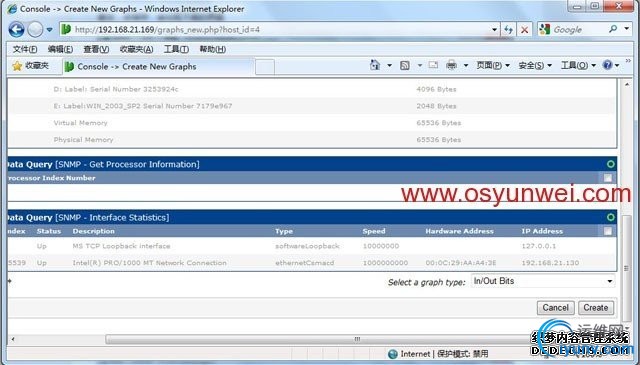Stop loading with the red X icon
This screenshot has height=365, width=640.
click(524, 29)
